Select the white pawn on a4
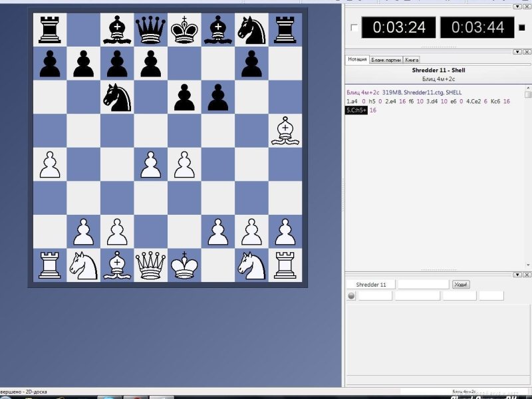 (x=50, y=165)
